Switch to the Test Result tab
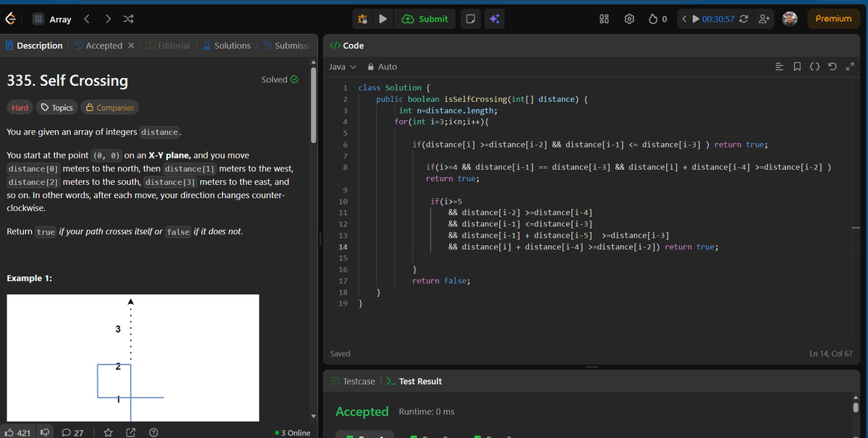 point(414,381)
